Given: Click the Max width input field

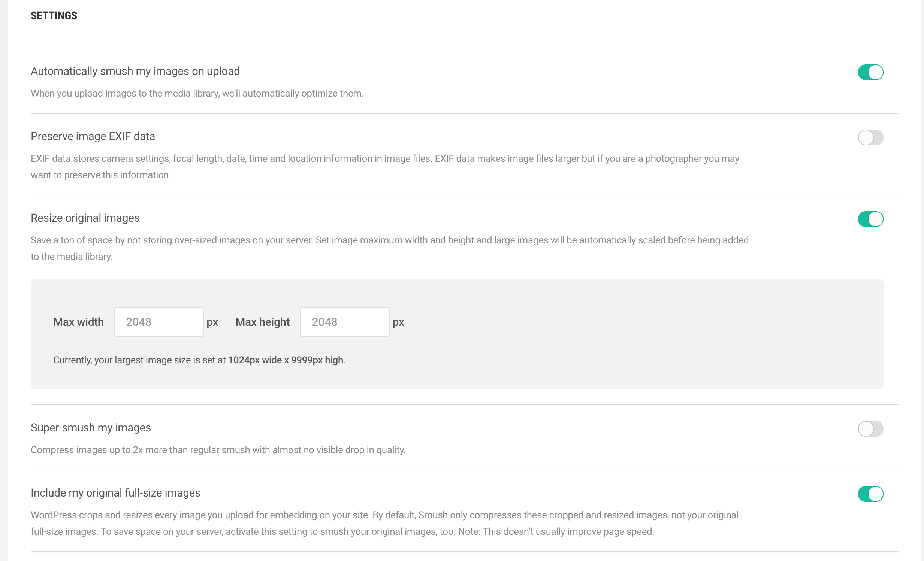Looking at the screenshot, I should [x=158, y=322].
